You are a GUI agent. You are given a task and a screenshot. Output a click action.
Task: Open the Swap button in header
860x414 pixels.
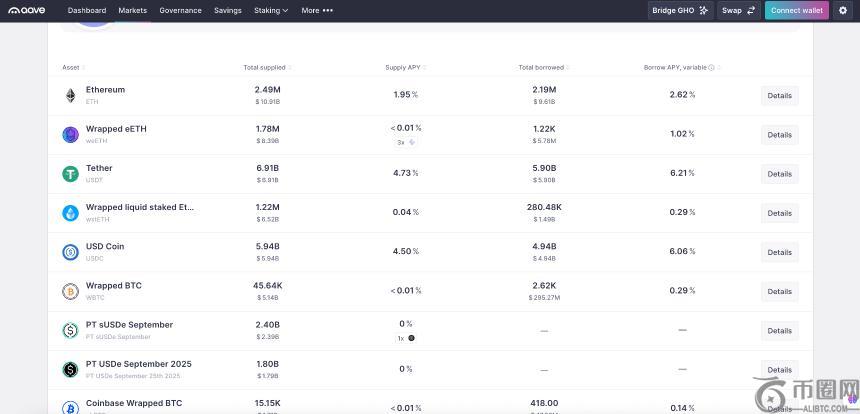(x=738, y=10)
